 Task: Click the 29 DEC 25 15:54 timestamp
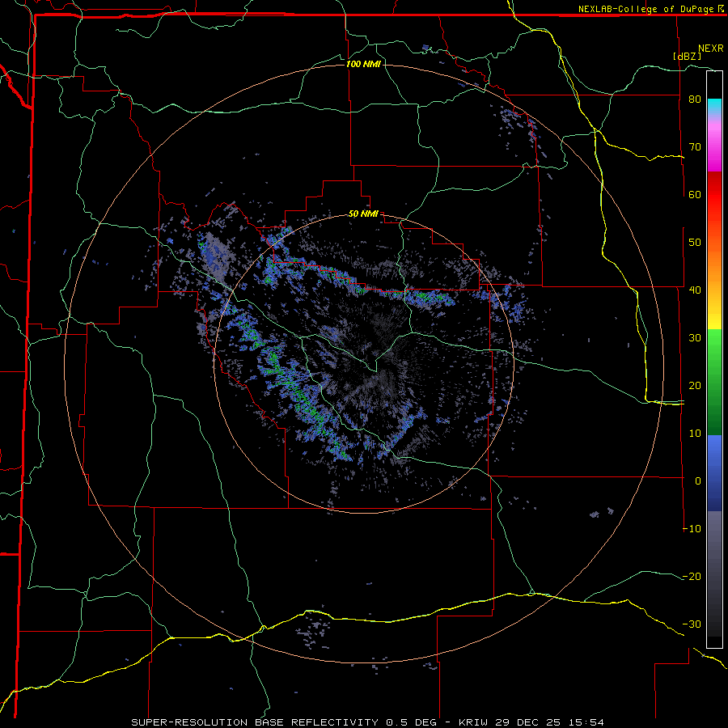tap(550, 722)
